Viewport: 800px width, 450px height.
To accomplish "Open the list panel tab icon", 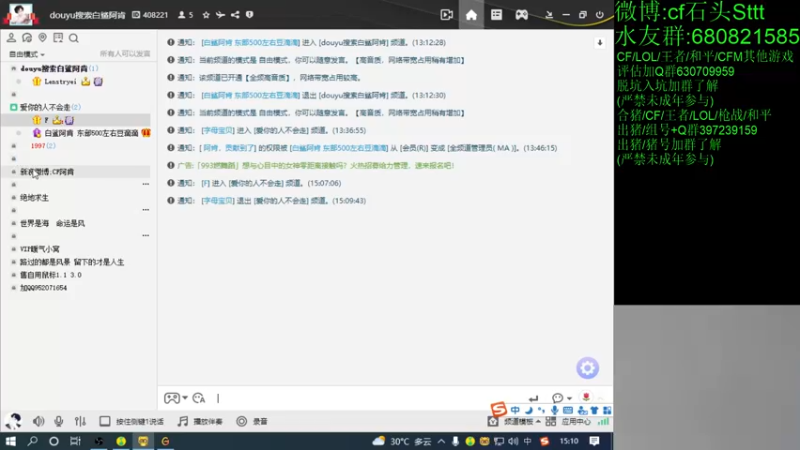I will [496, 15].
